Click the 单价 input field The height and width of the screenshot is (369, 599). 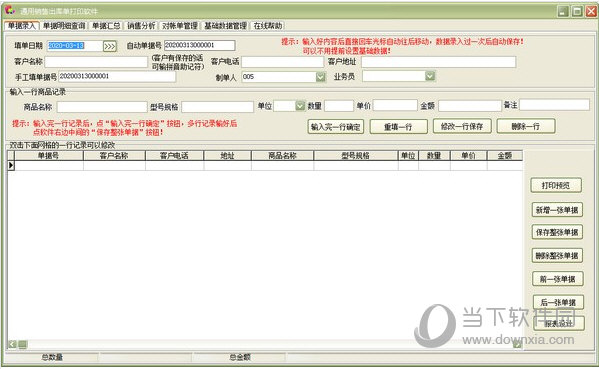[x=395, y=106]
